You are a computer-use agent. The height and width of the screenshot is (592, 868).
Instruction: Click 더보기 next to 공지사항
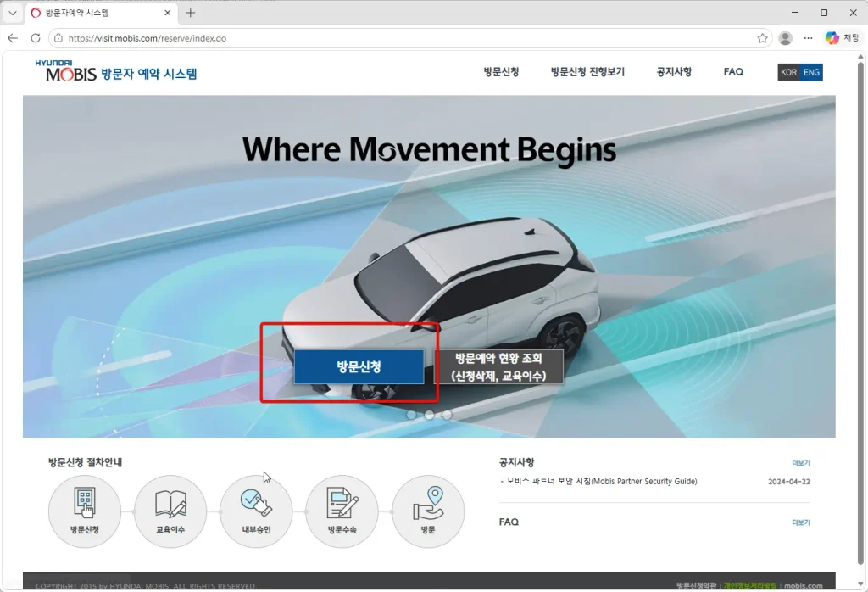click(x=801, y=463)
